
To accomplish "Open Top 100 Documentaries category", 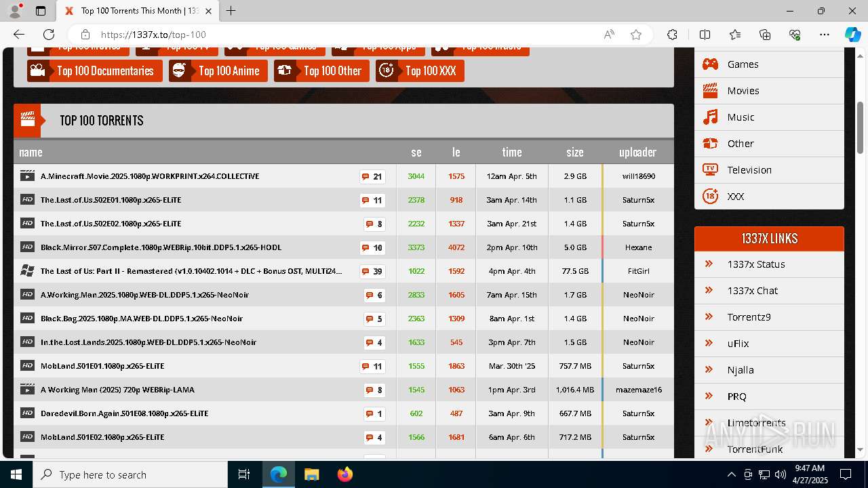I will [95, 70].
